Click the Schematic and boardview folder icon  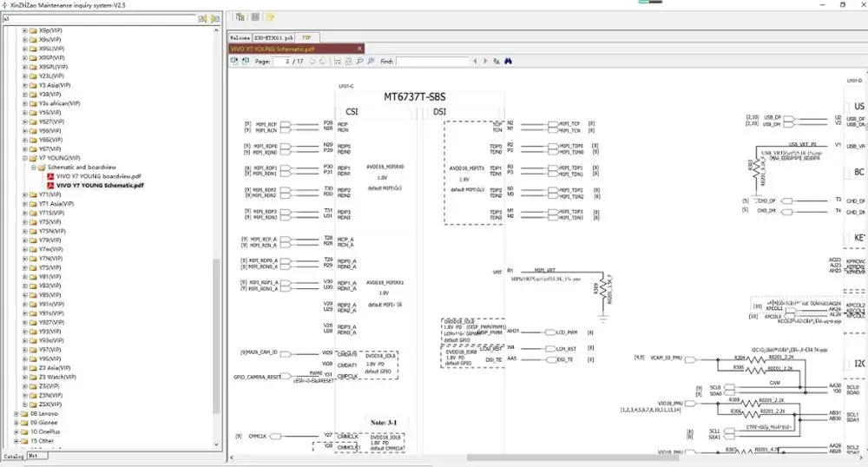[x=42, y=168]
